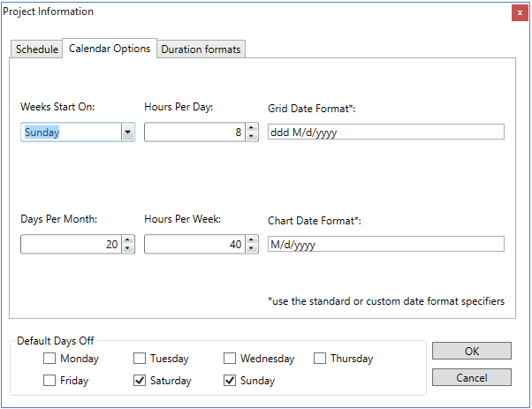Viewport: 532px width, 409px height.
Task: Select the Calendar Options tab
Action: pos(110,49)
